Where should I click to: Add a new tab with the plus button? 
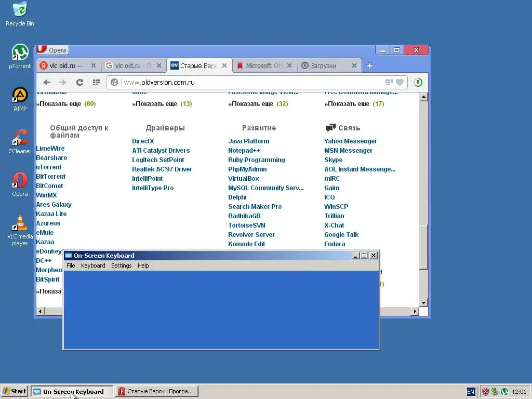[x=369, y=66]
